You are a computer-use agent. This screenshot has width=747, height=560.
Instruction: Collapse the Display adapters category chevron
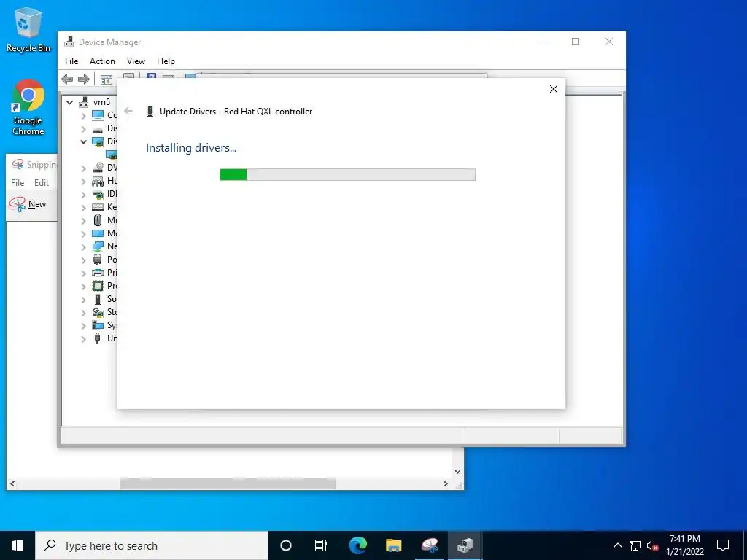tap(83, 141)
